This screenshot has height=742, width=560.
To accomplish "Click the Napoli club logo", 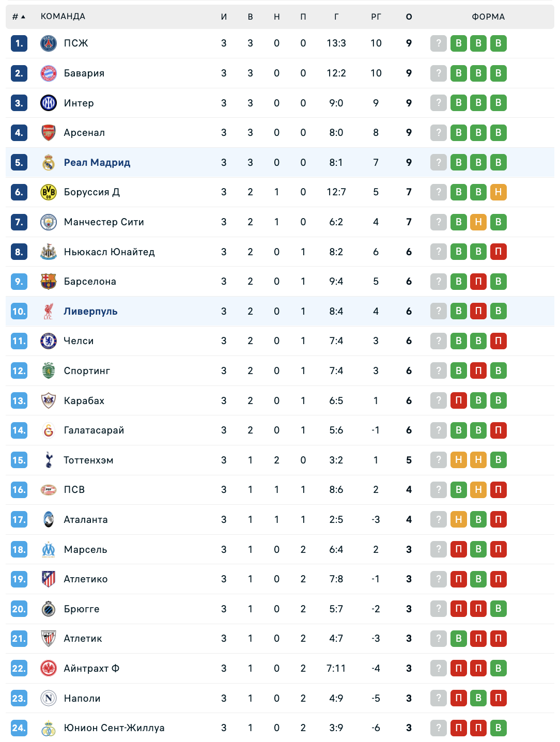I will (x=49, y=698).
